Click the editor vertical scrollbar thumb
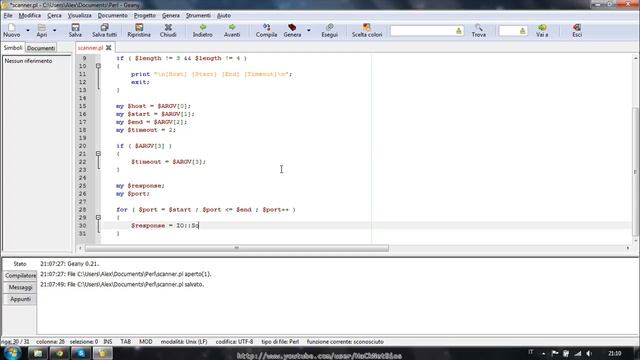The width and height of the screenshot is (640, 360). point(635,171)
